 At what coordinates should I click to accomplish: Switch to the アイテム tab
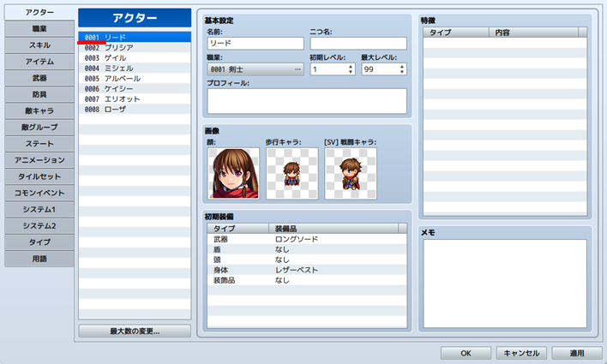pos(38,62)
